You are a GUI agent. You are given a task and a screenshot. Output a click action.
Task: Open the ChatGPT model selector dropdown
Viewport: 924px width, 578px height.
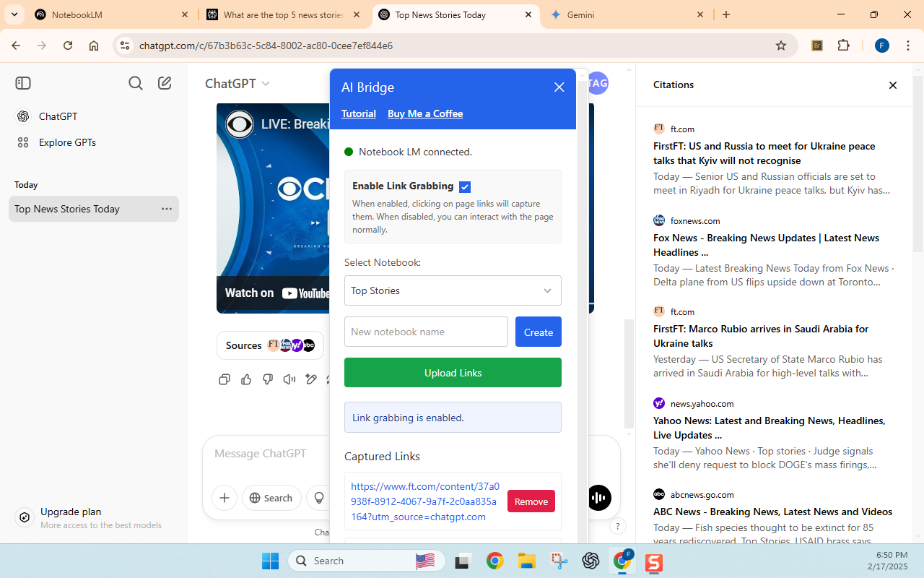237,83
